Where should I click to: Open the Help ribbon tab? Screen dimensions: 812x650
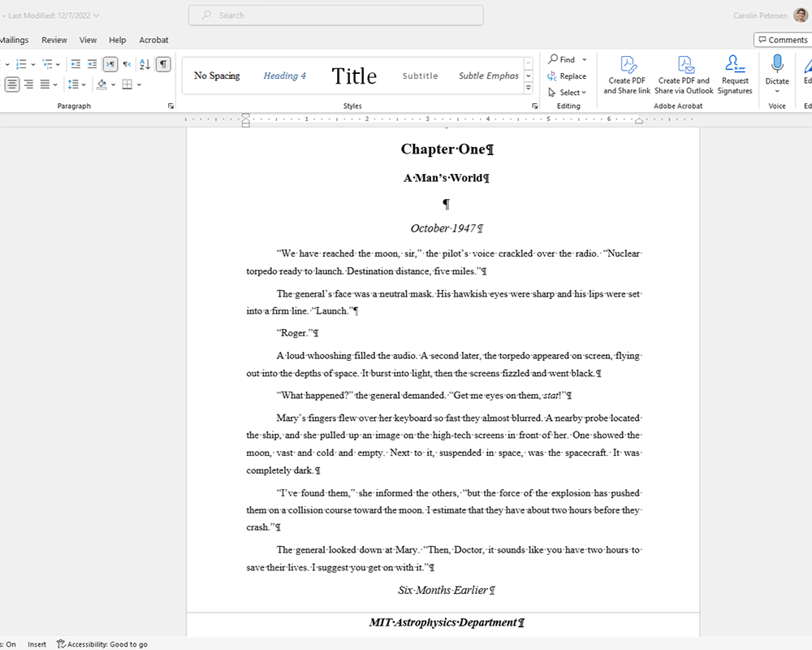pyautogui.click(x=118, y=40)
